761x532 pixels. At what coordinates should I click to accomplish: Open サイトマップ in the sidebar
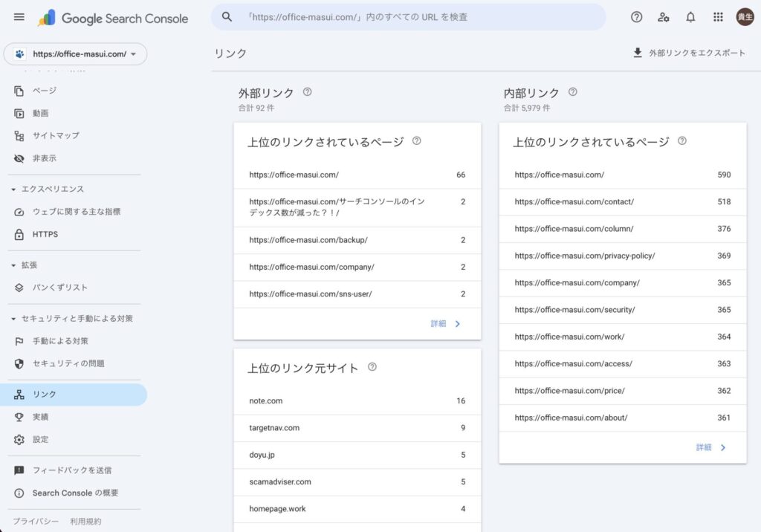56,136
